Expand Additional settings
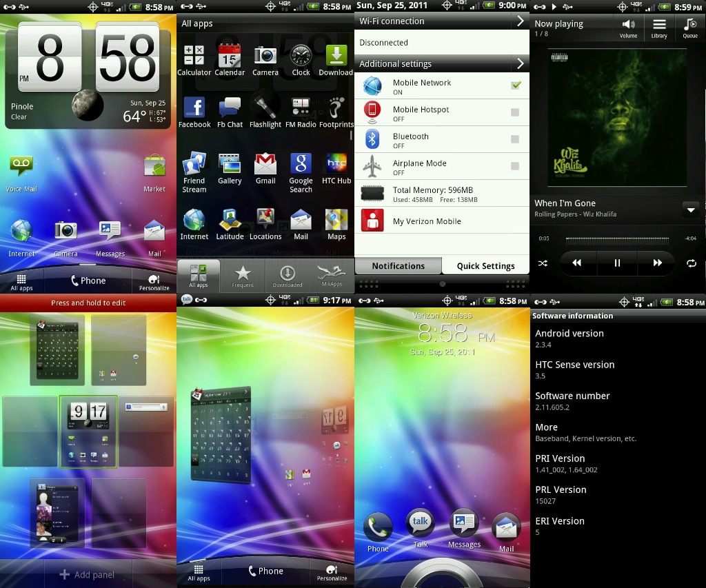The image size is (706, 588). pyautogui.click(x=442, y=63)
